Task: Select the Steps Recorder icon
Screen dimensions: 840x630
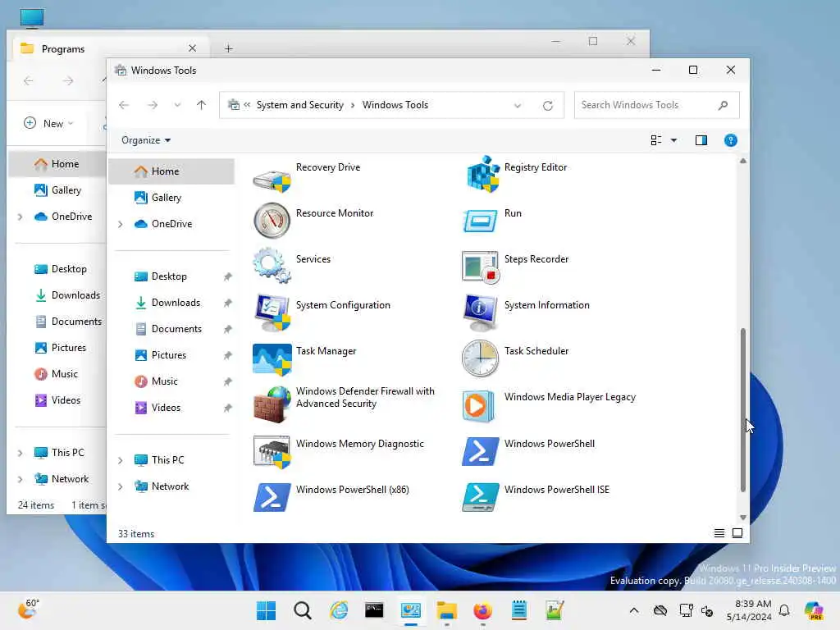Action: click(x=480, y=267)
